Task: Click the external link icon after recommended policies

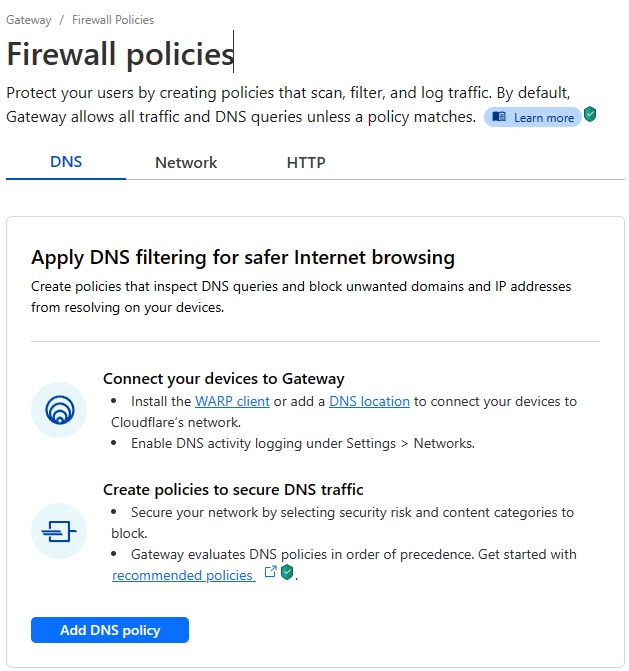Action: [270, 574]
